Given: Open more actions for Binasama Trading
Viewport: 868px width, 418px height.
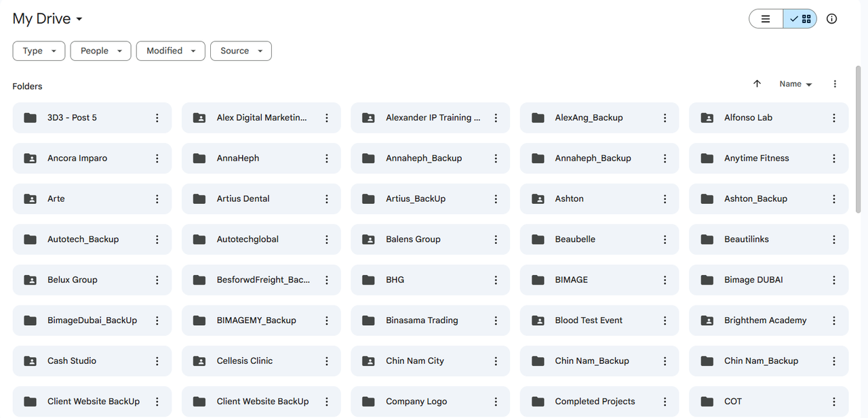Looking at the screenshot, I should pyautogui.click(x=496, y=320).
